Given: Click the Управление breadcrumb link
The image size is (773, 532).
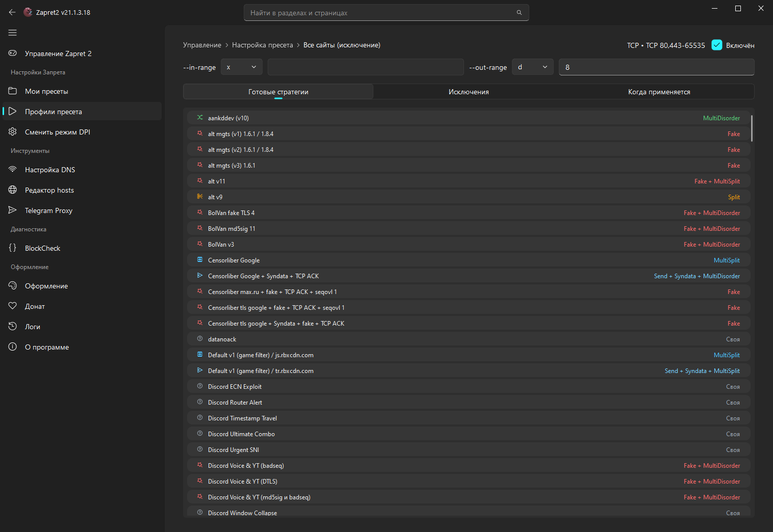Looking at the screenshot, I should click(x=202, y=45).
